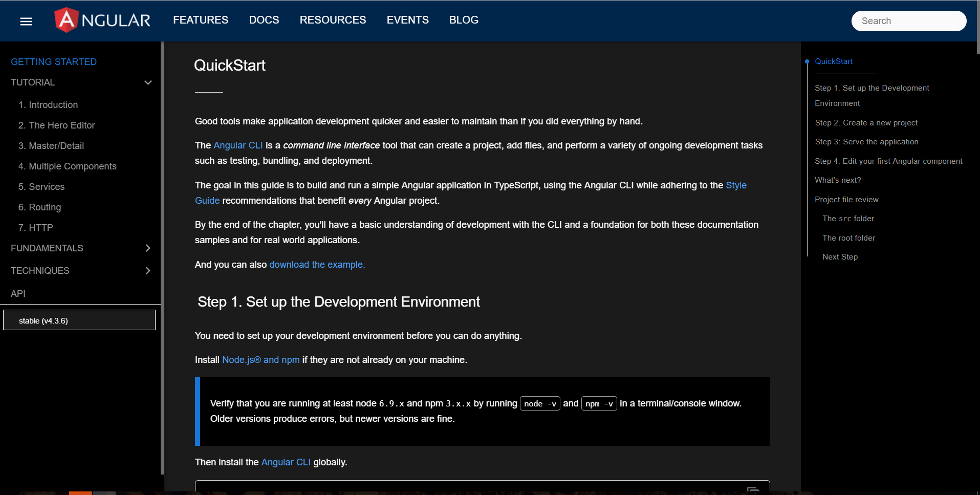Collapse the Tutorial section chevron
Image resolution: width=980 pixels, height=495 pixels.
148,82
